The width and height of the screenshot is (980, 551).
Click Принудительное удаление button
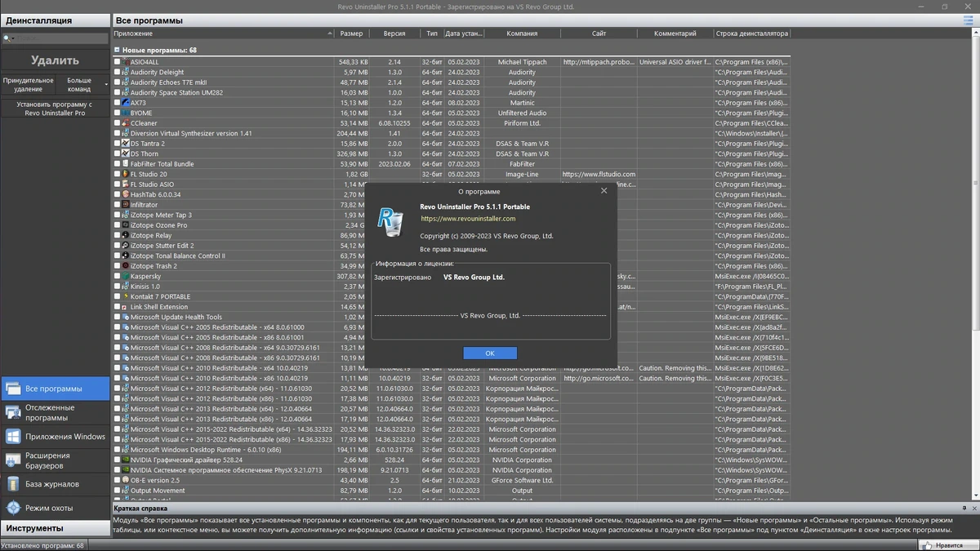coord(29,84)
